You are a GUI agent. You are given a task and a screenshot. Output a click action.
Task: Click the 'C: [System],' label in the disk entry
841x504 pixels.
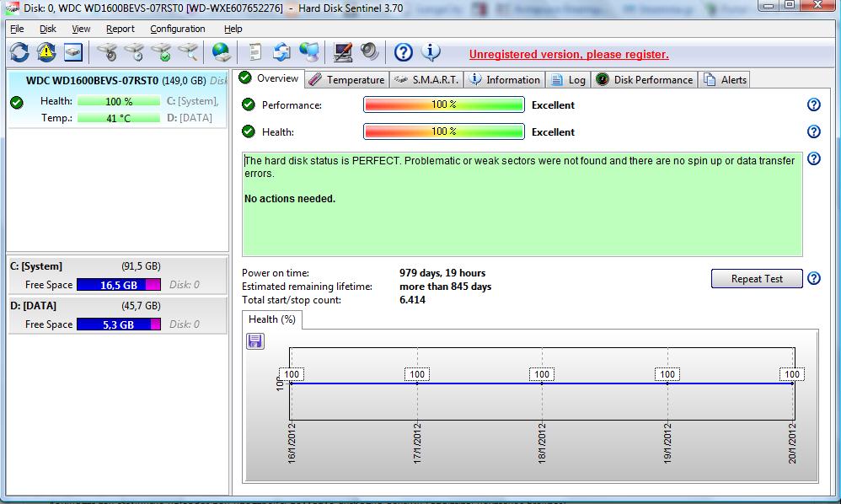coord(192,101)
